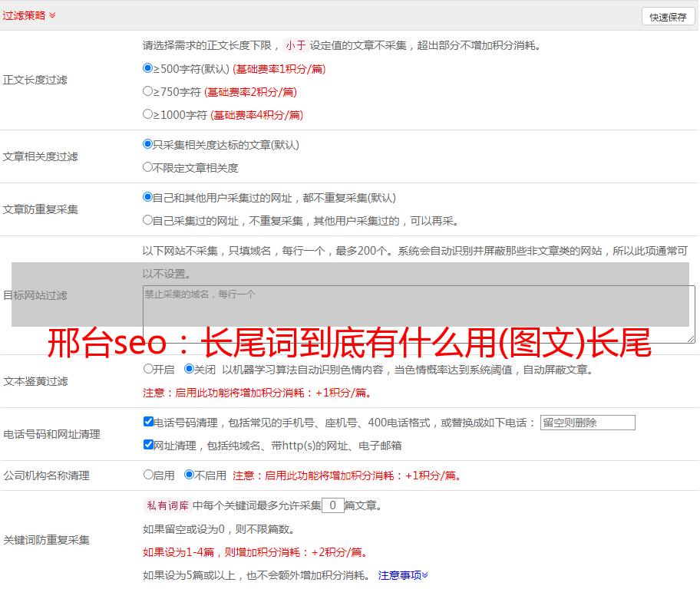Image resolution: width=700 pixels, height=589 pixels.
Task: Select ≥750字符 length option
Action: pyautogui.click(x=148, y=91)
